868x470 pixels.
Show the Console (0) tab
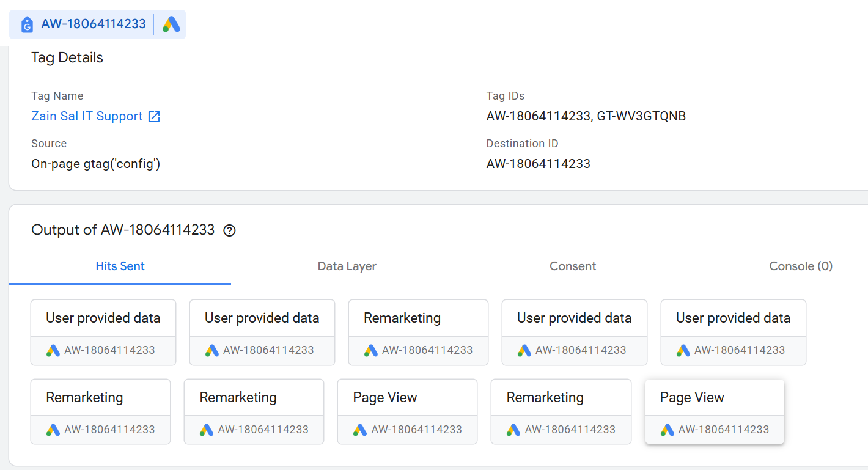(x=801, y=266)
